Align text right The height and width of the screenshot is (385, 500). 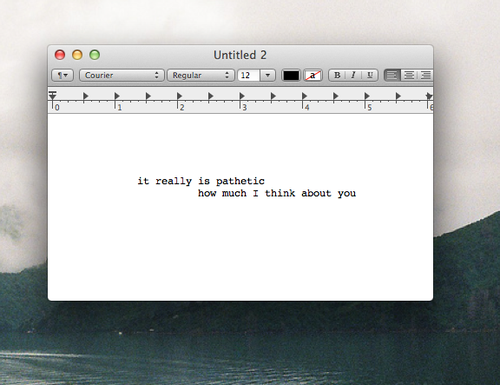[x=425, y=75]
